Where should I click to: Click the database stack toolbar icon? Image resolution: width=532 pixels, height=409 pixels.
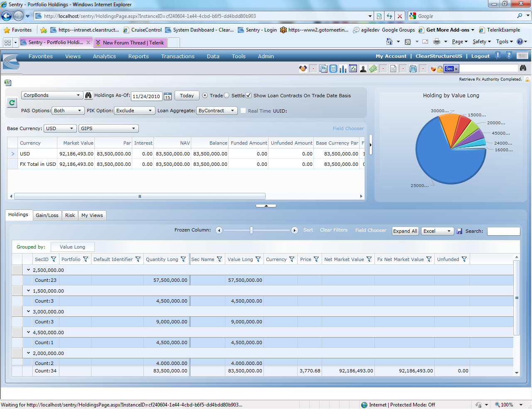click(333, 69)
